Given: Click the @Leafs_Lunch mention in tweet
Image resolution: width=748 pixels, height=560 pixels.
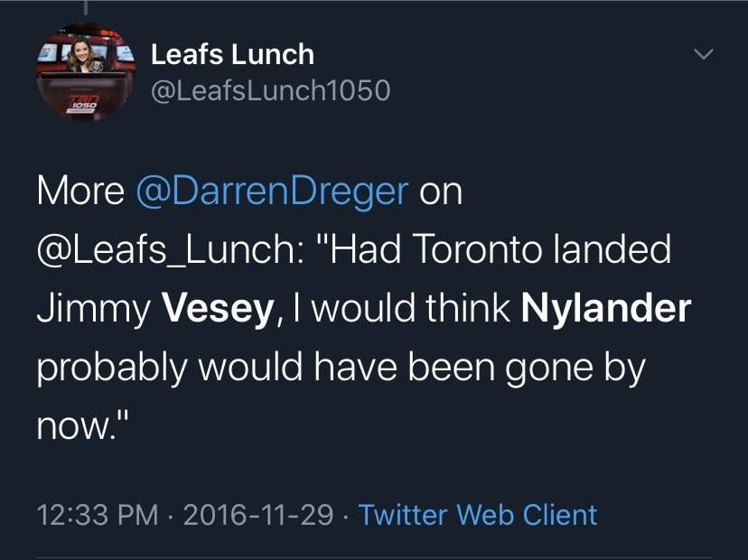Looking at the screenshot, I should pos(169,249).
